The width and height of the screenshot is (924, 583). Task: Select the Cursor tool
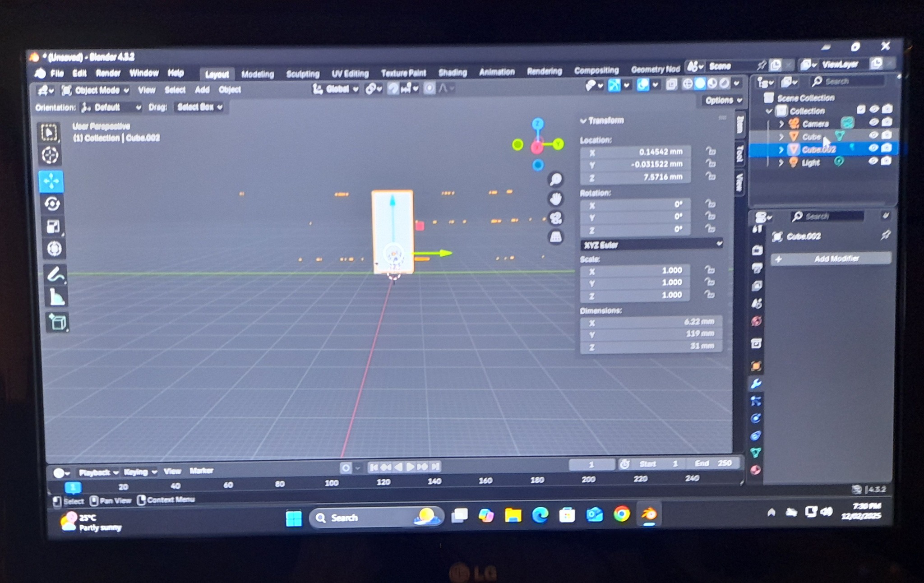coord(50,155)
